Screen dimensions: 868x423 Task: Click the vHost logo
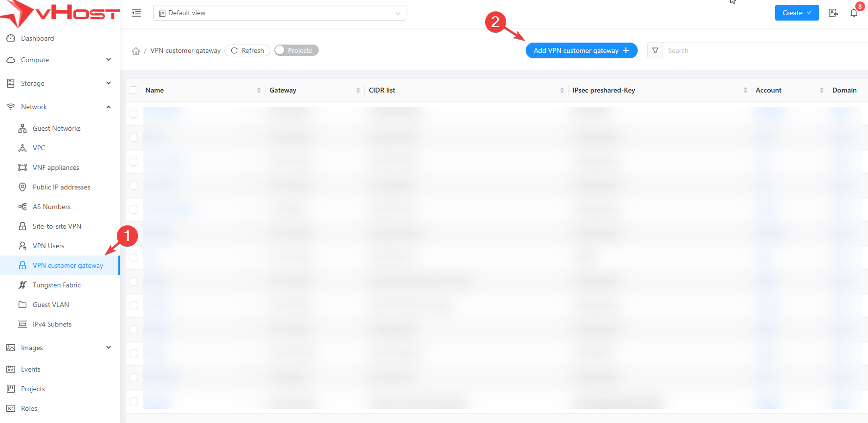60,13
